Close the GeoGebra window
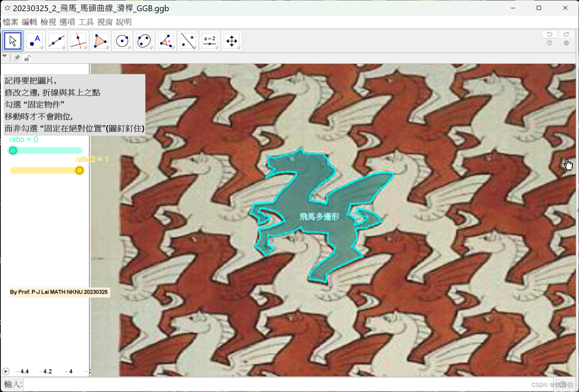 point(565,8)
